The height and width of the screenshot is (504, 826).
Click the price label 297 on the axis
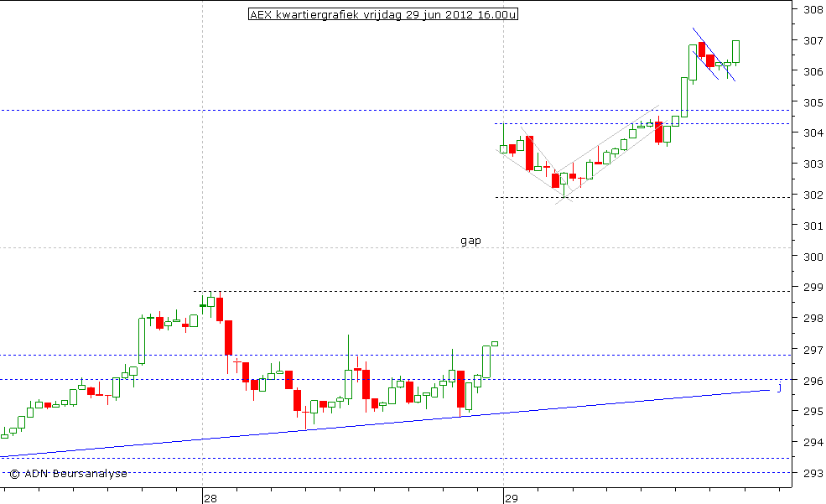(813, 350)
